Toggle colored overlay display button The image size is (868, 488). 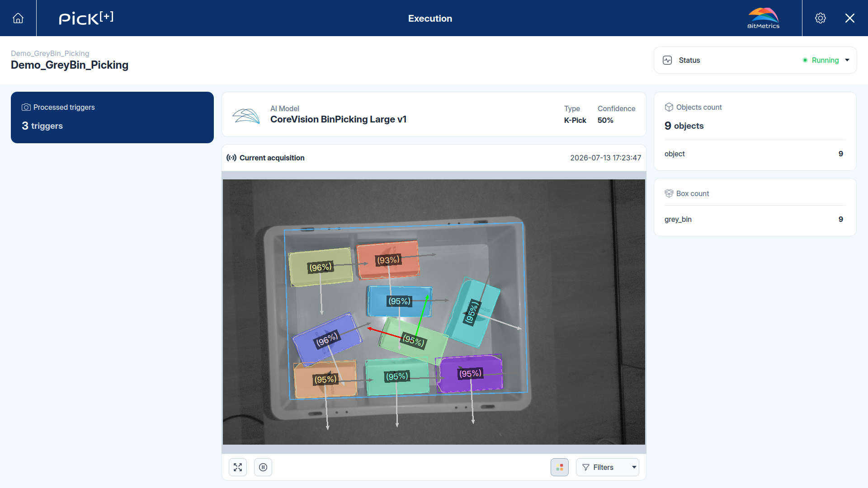click(x=560, y=467)
